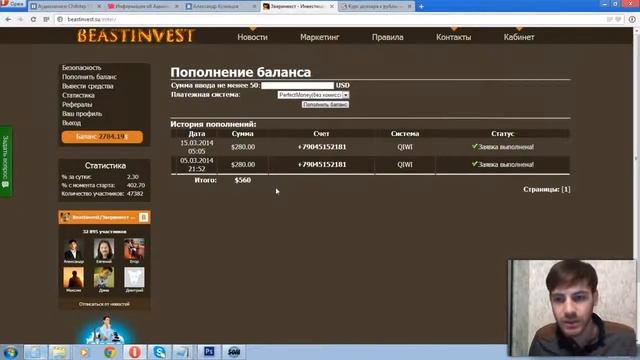Open the Статистика sidebar link
Viewport: 640px width, 360px height.
tap(78, 95)
